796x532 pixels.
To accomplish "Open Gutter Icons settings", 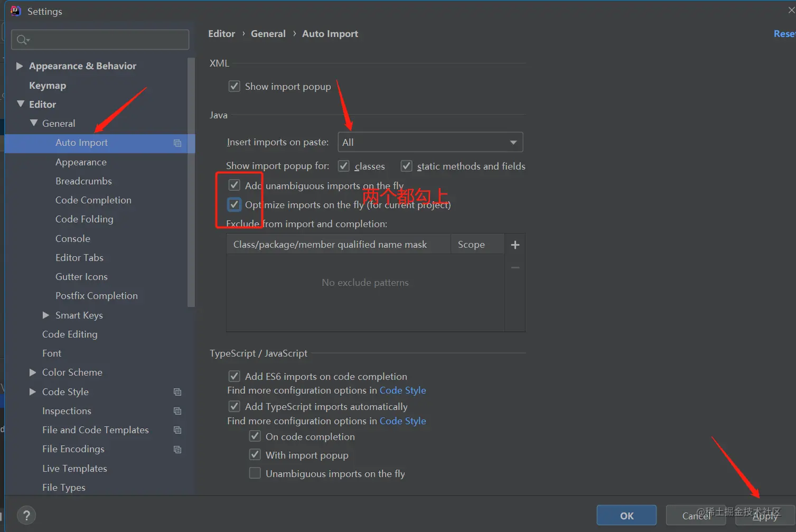I will pyautogui.click(x=81, y=277).
